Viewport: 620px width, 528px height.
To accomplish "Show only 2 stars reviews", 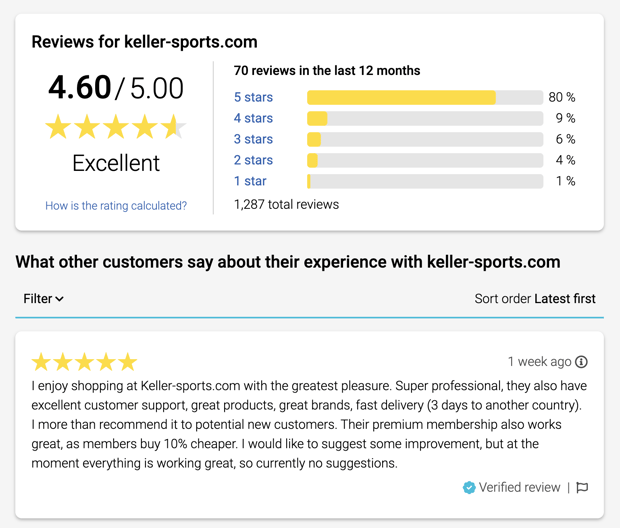I will point(253,160).
